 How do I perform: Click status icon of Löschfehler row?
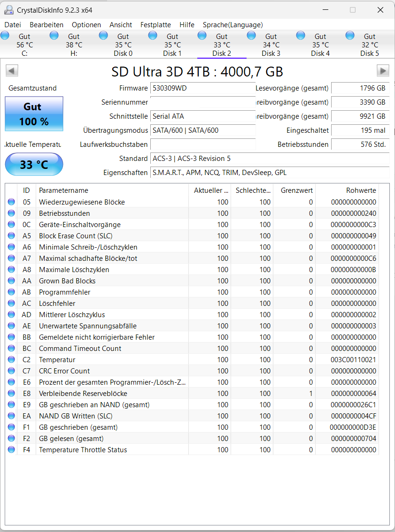coord(11,303)
